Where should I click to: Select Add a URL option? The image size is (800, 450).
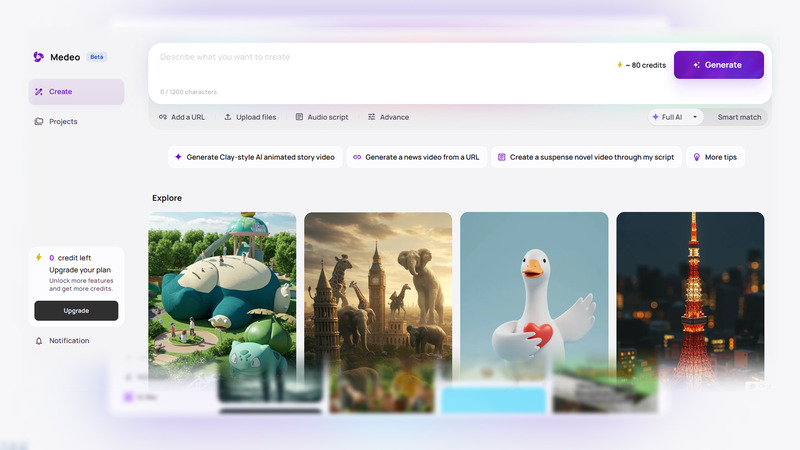[x=182, y=117]
